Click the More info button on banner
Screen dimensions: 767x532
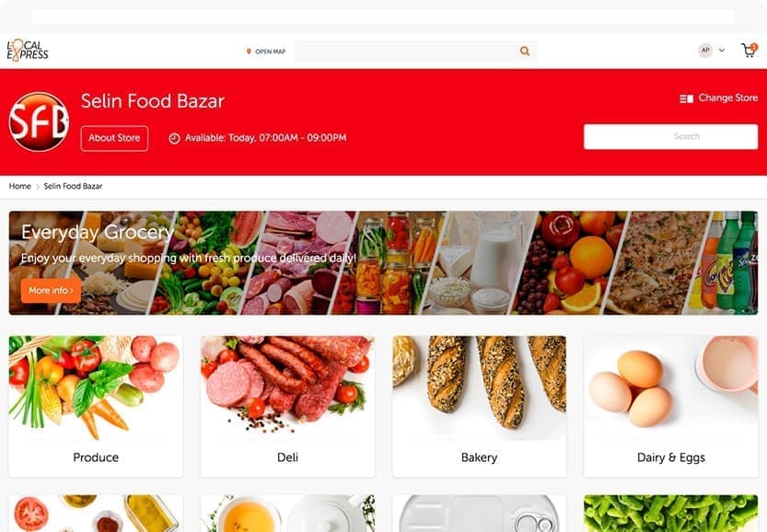click(51, 291)
